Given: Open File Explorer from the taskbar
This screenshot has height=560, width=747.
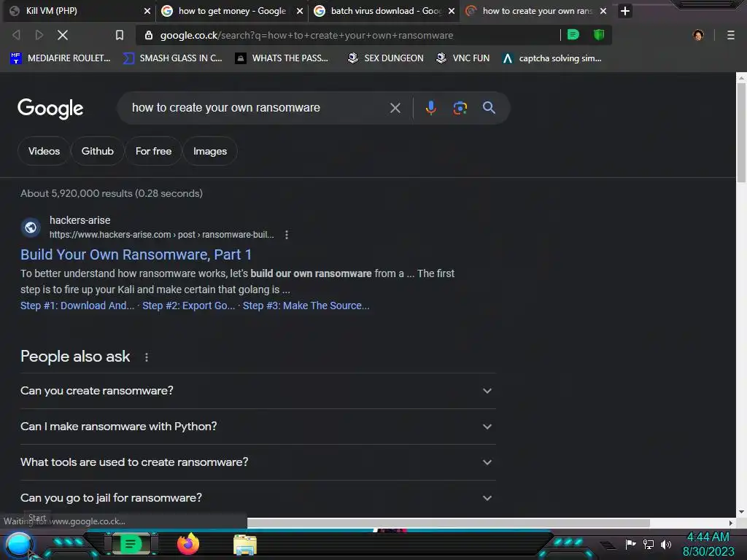Looking at the screenshot, I should click(x=245, y=545).
